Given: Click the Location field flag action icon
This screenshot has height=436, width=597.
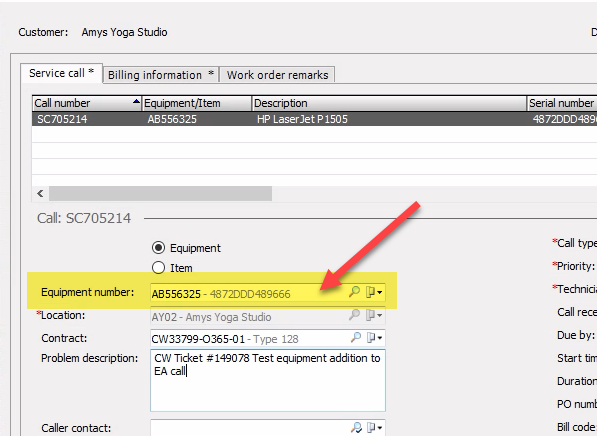Looking at the screenshot, I should [x=370, y=315].
